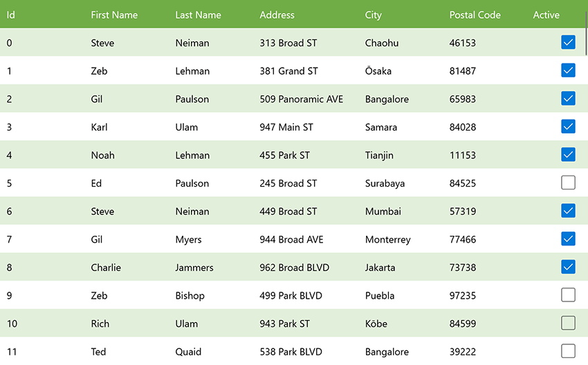The height and width of the screenshot is (365, 588).
Task: Enable Active for Rich Ulam row
Action: (568, 324)
